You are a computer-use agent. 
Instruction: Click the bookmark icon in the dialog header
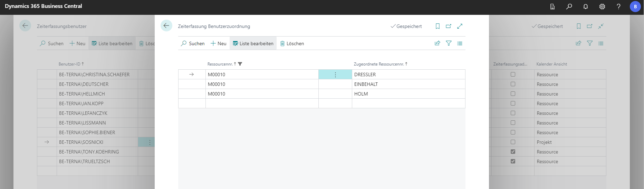coord(438,26)
